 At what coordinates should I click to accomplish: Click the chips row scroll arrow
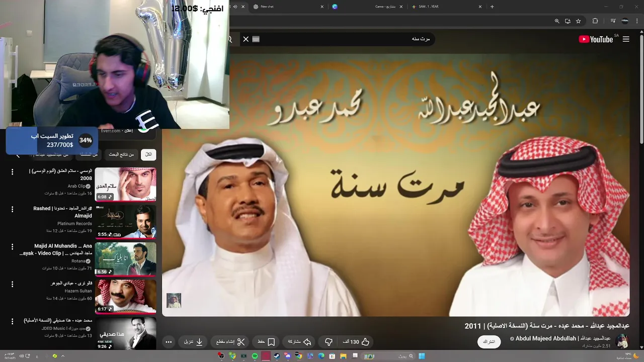click(x=18, y=155)
